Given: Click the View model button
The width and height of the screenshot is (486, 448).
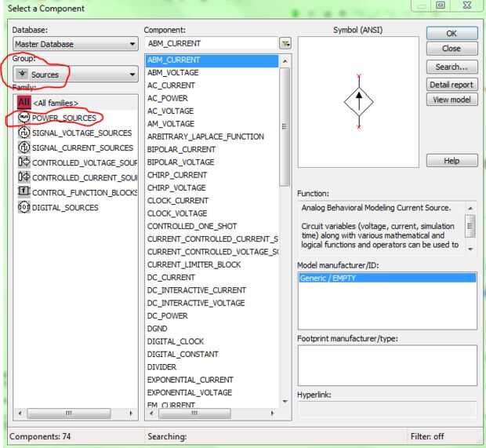Looking at the screenshot, I should click(x=452, y=100).
